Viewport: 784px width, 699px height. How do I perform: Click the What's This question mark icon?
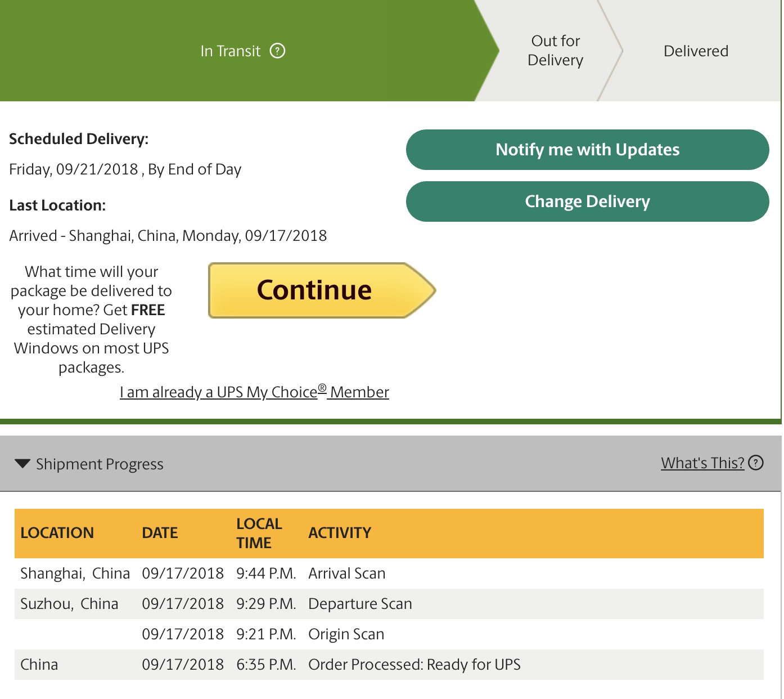tap(756, 463)
